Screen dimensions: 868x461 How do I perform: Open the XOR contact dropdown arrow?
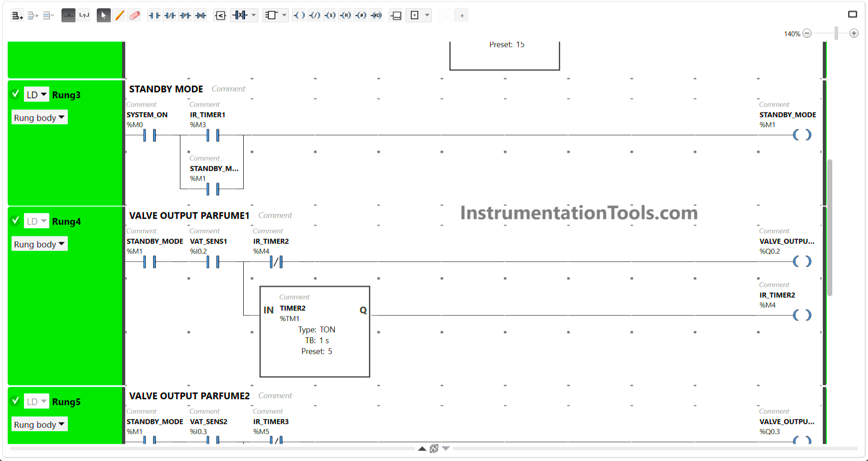click(254, 16)
